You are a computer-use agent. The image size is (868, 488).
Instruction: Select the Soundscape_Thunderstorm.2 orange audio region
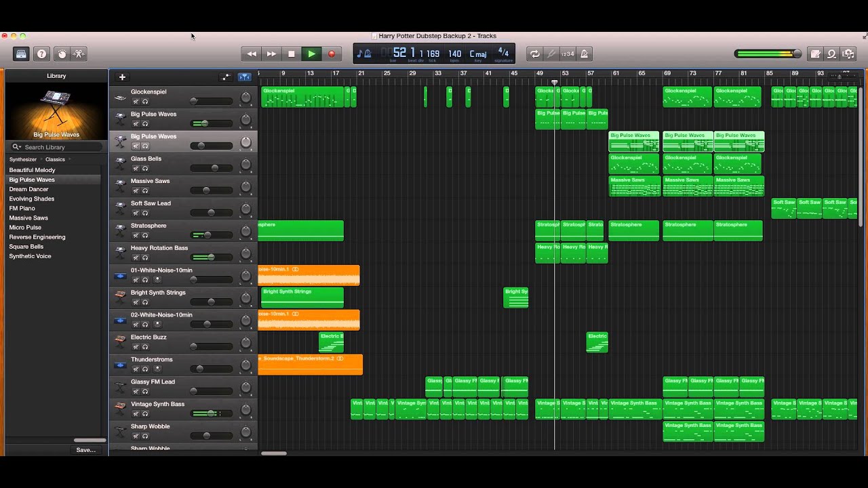(311, 365)
